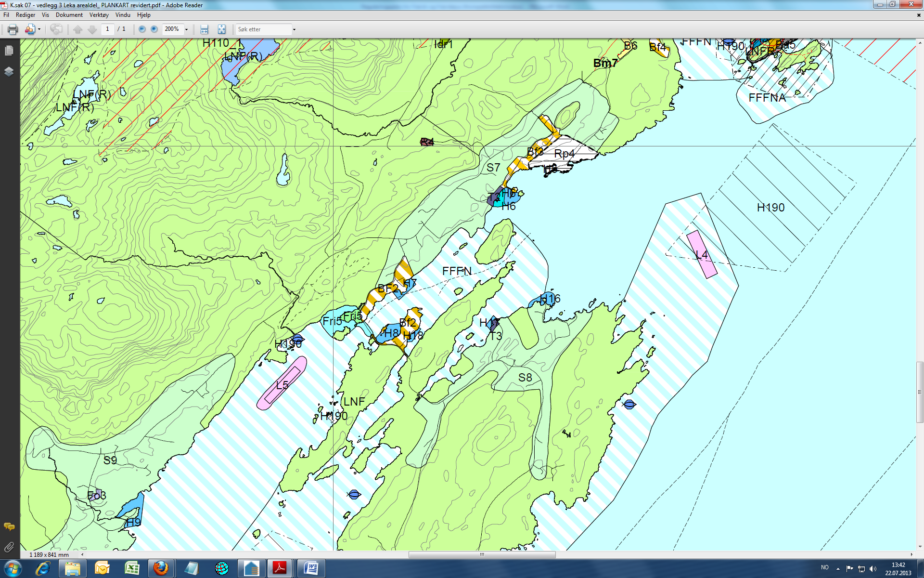Switch to Firefox on the taskbar
This screenshot has height=578, width=924.
161,568
